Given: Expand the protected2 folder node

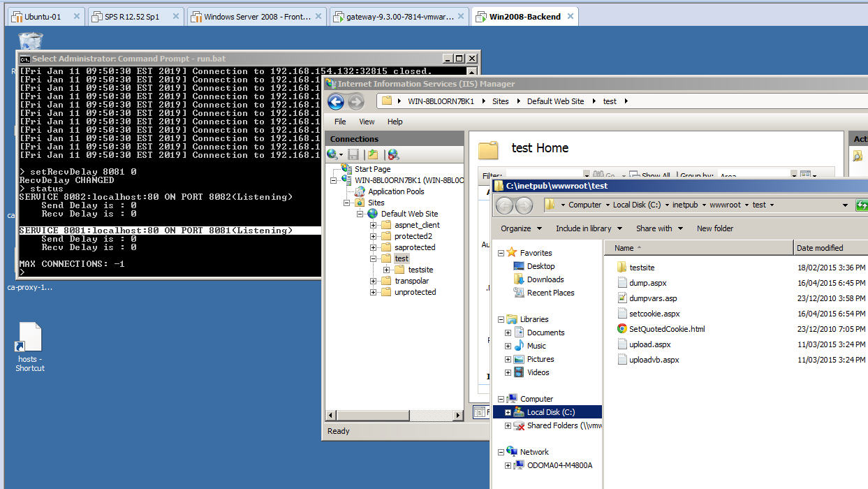Looking at the screenshot, I should coord(374,236).
